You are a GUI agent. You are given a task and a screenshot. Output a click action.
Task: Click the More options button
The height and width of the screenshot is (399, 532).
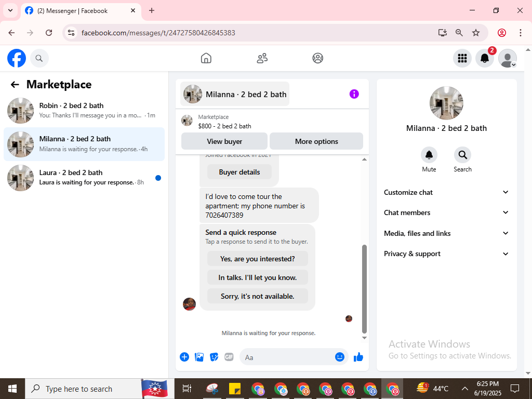(316, 141)
